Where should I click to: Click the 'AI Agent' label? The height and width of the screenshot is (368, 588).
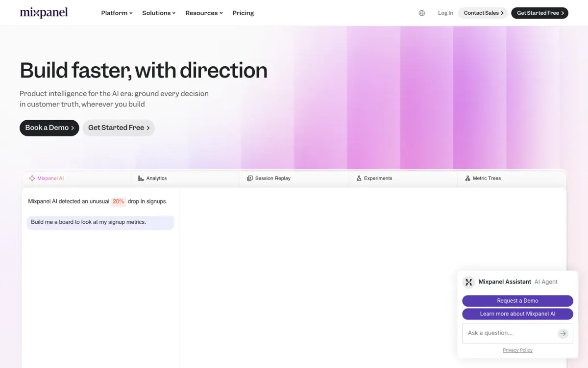coord(546,282)
